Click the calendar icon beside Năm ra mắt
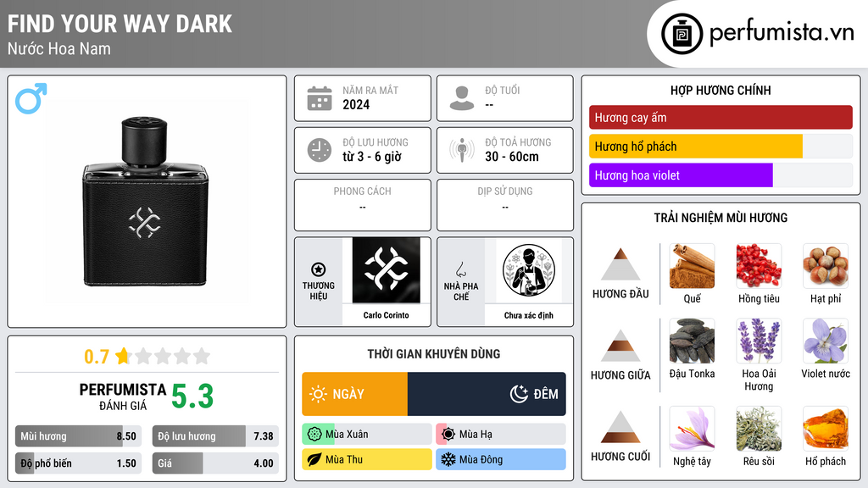 tap(320, 98)
